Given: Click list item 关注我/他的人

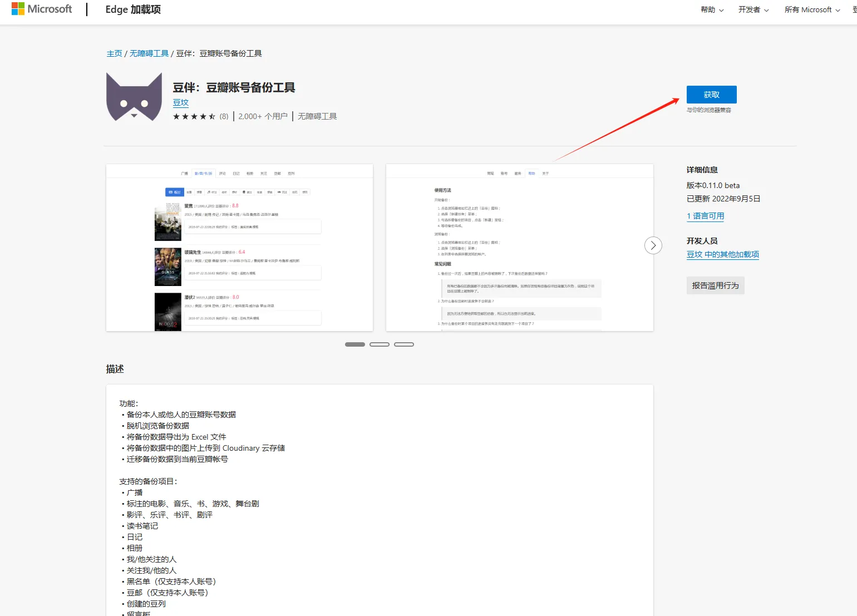Looking at the screenshot, I should [151, 570].
